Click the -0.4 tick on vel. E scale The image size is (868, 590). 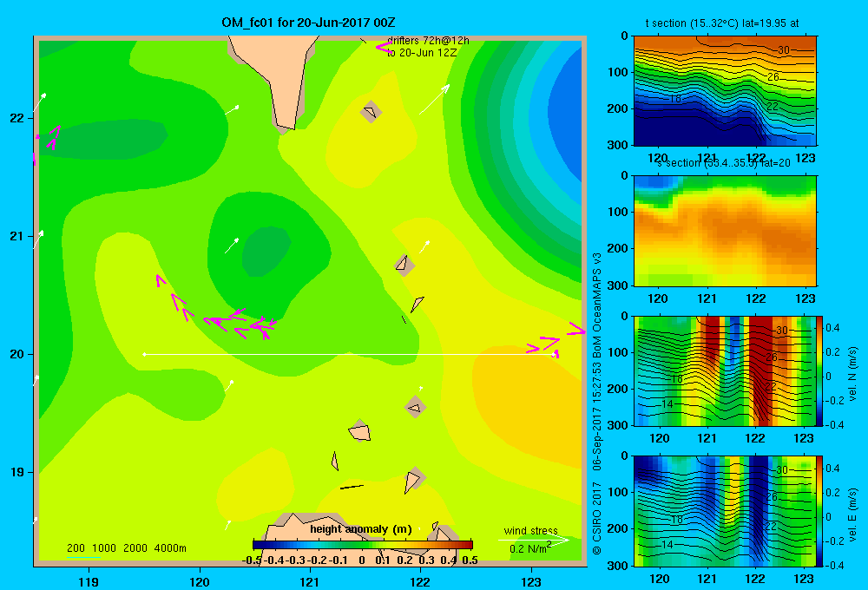pyautogui.click(x=834, y=565)
